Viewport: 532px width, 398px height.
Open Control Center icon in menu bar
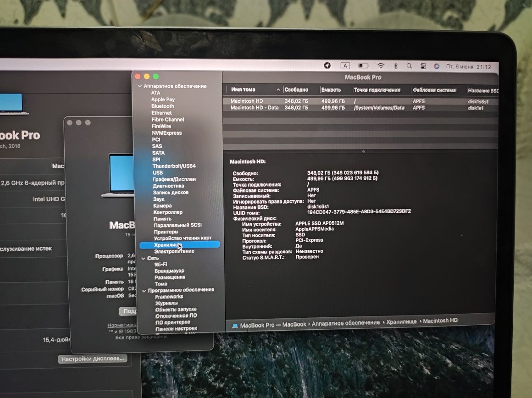point(423,66)
